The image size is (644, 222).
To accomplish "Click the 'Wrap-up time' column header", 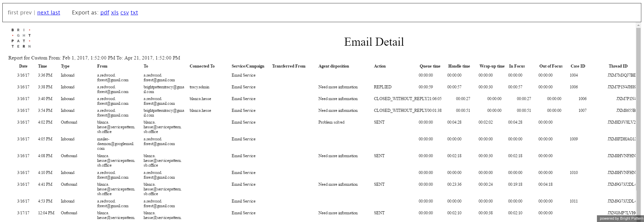I will coord(492,66).
